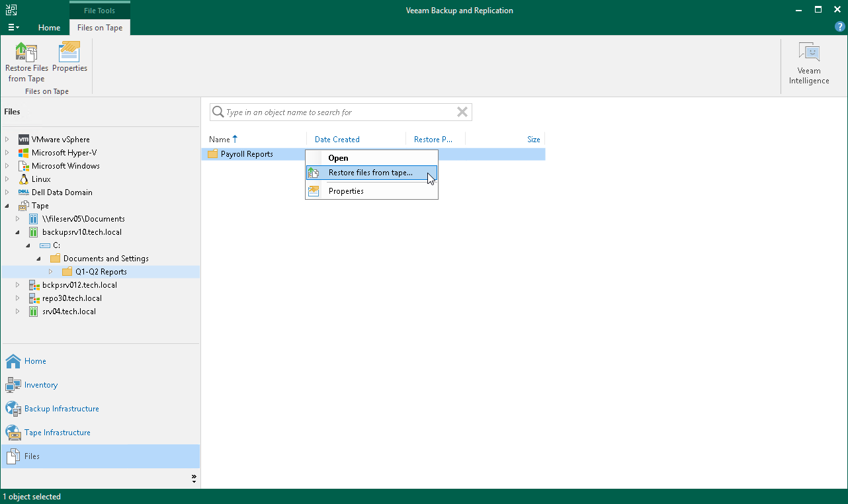Click the search magnifier icon

tap(218, 112)
